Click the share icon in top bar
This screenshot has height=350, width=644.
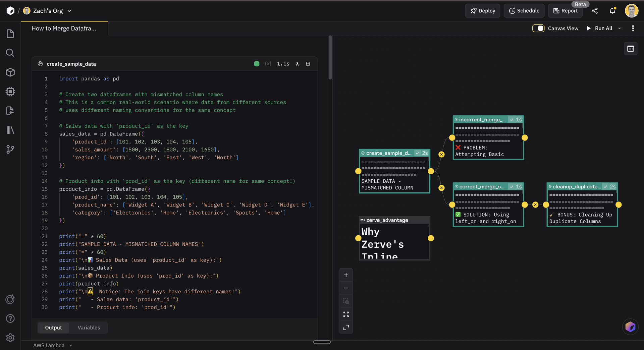(x=595, y=11)
